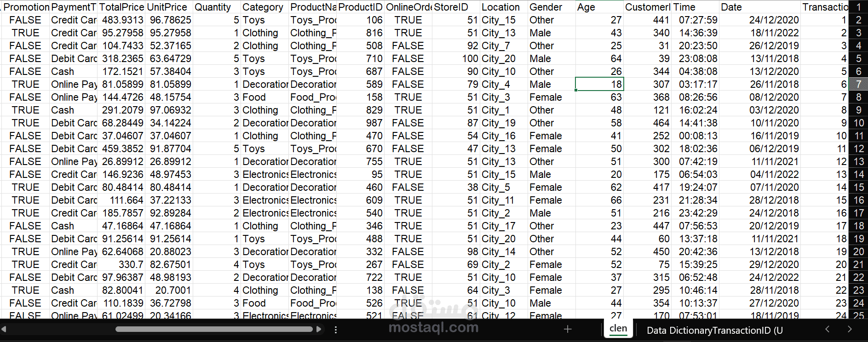Click location cell City_16

click(x=504, y=136)
